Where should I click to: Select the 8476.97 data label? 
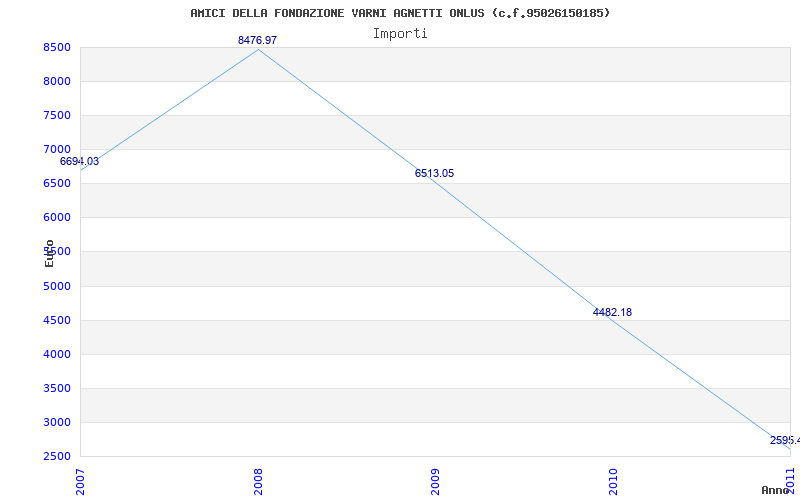(258, 40)
